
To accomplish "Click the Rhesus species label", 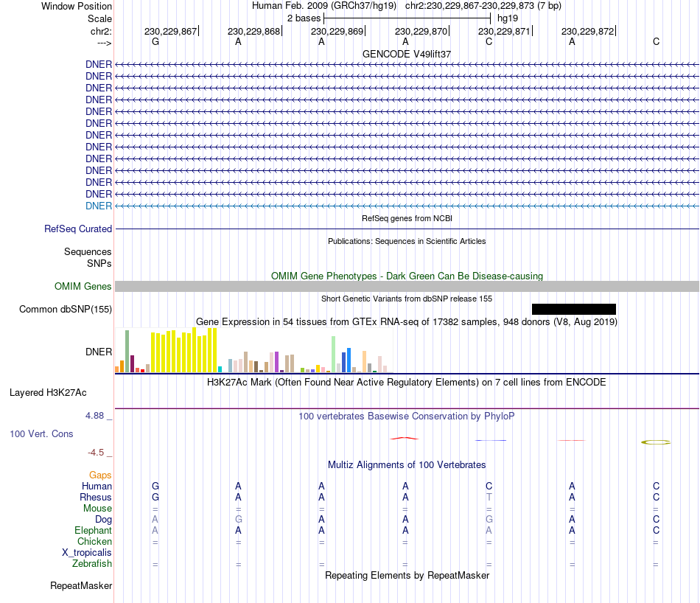I will tap(96, 497).
